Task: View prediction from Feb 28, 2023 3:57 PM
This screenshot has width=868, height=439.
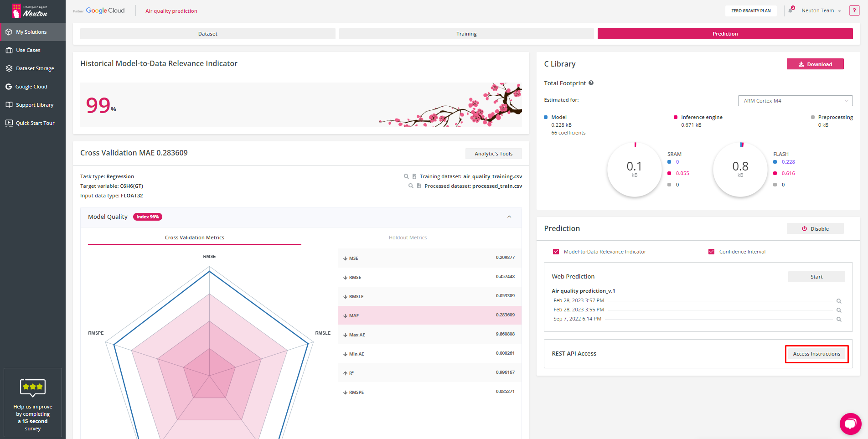Action: pos(839,301)
